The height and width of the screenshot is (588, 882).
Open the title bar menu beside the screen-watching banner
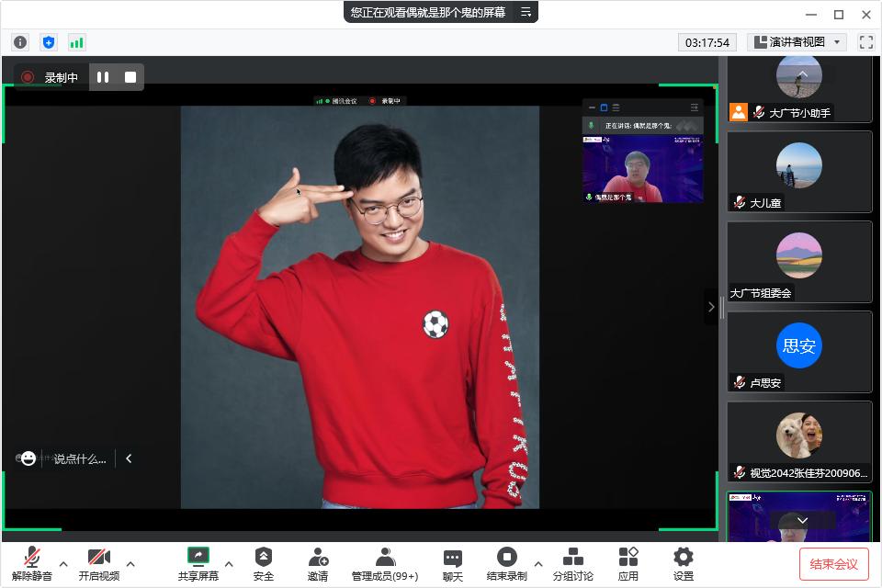[526, 13]
